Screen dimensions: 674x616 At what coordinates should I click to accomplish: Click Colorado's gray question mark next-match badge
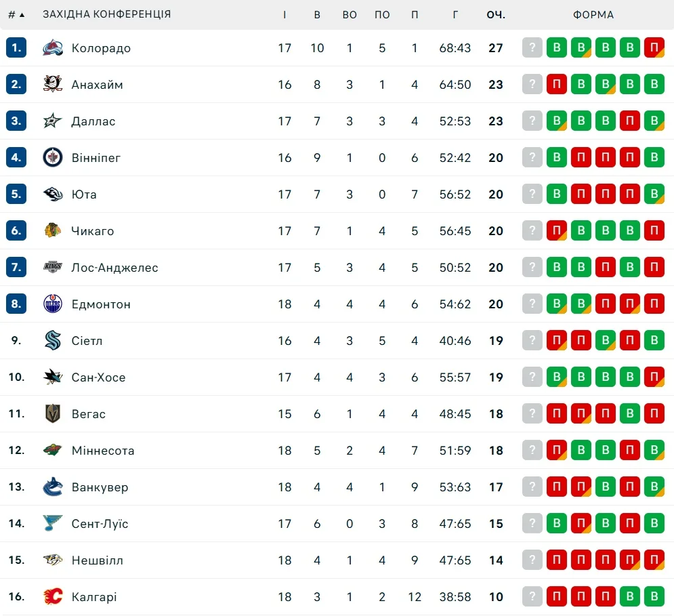pos(532,48)
